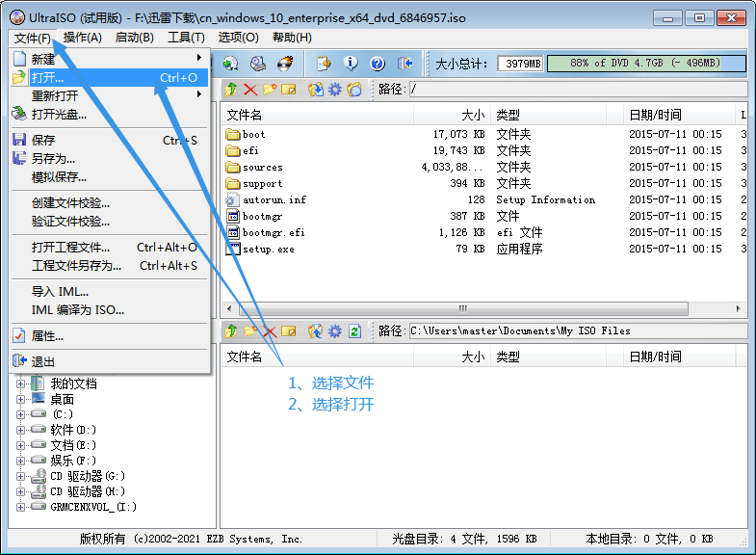Click the blue question mark help icon
The image size is (756, 555).
(378, 64)
